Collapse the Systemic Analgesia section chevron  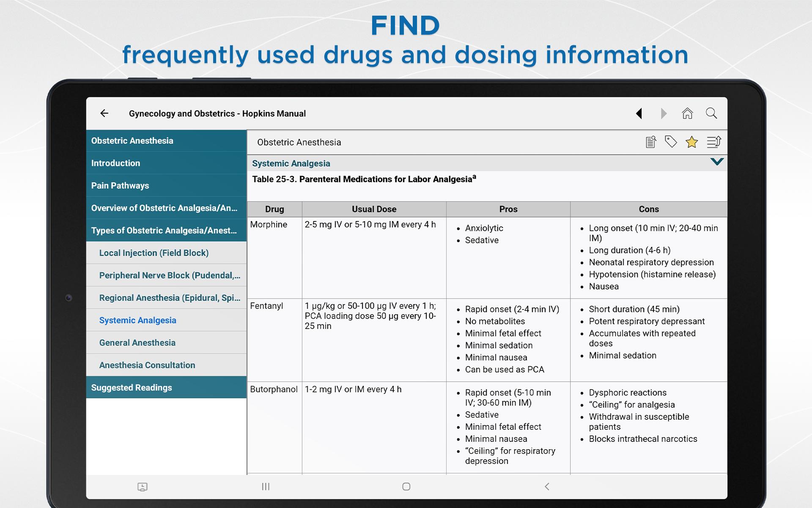coord(717,162)
